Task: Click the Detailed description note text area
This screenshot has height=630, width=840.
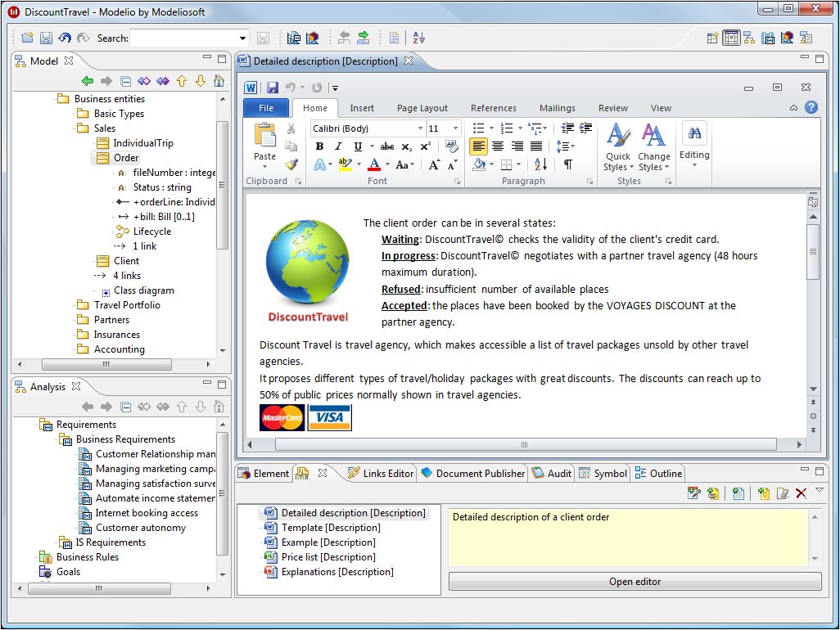Action: [x=628, y=538]
